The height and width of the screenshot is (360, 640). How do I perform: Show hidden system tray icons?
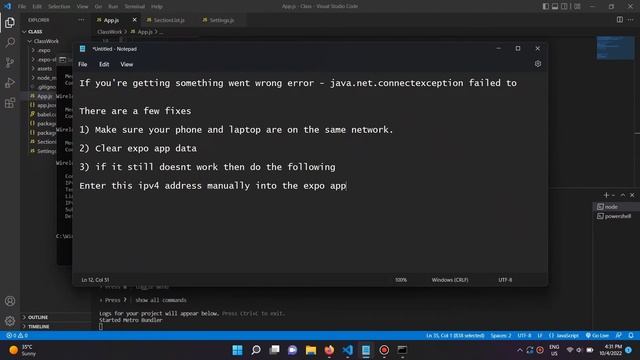click(x=520, y=350)
